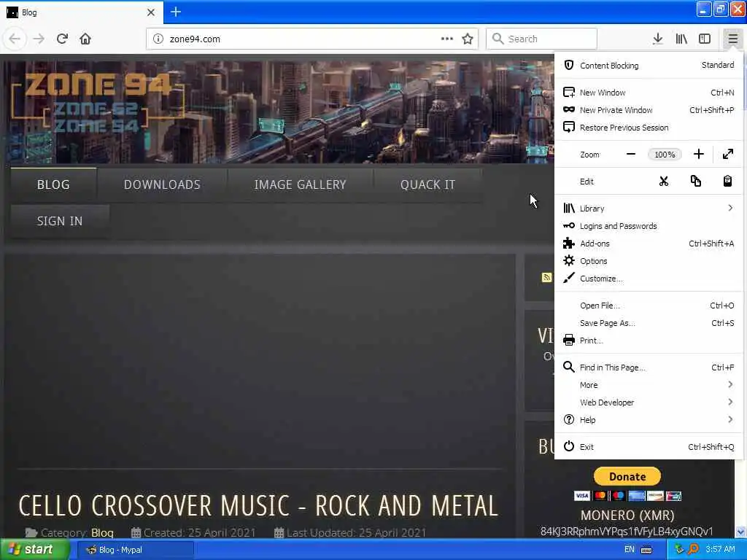
Task: Open a New Window
Action: [x=649, y=93]
